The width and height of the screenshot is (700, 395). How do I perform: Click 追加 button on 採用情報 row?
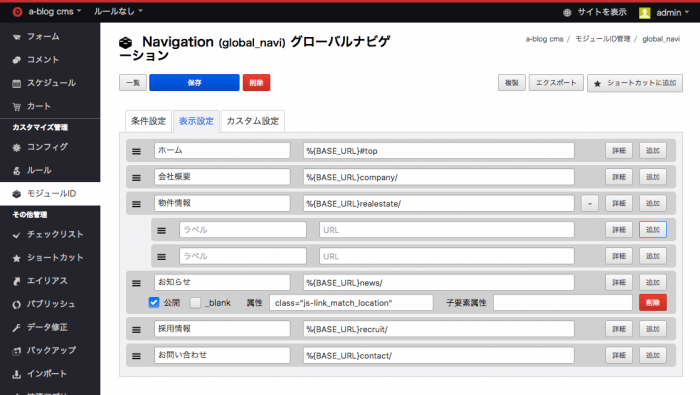pos(653,329)
